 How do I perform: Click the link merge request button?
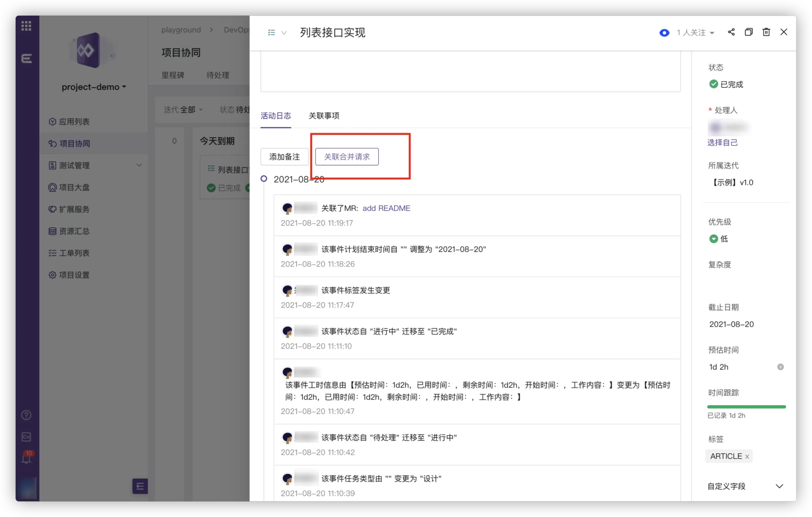click(347, 157)
